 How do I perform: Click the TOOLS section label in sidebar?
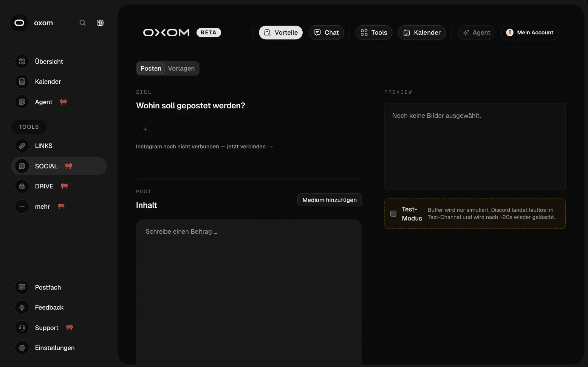[x=29, y=127]
